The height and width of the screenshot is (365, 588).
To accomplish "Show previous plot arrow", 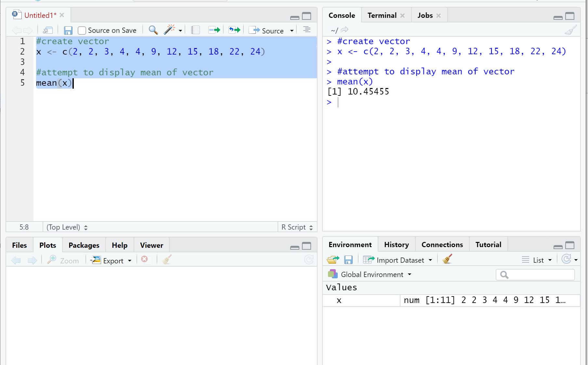I will (16, 260).
